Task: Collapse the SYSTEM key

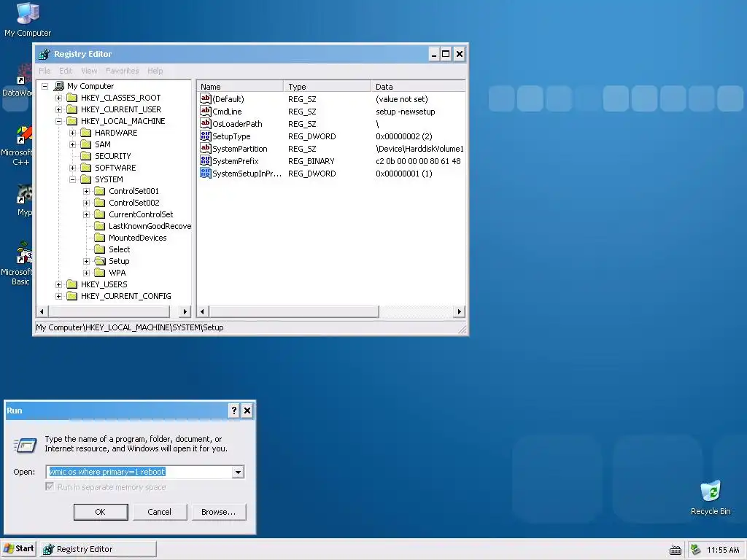Action: pos(72,179)
